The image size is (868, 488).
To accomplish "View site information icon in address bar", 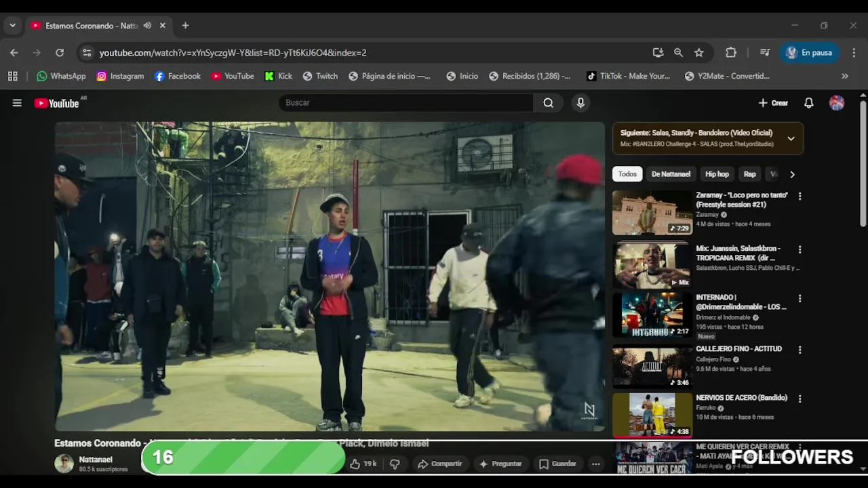I will [x=85, y=52].
